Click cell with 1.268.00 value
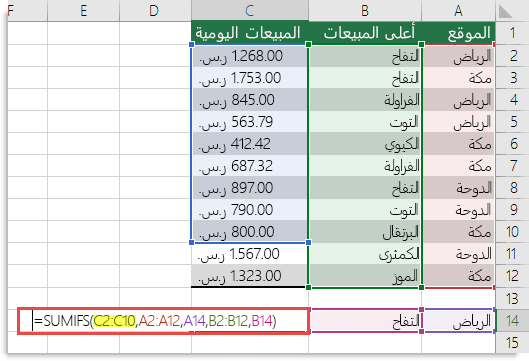Screen dimensions: 529x361 pos(250,56)
